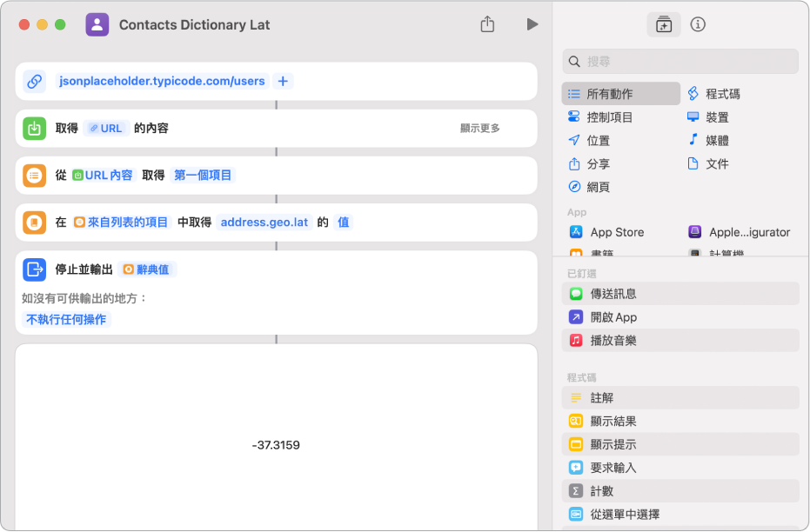Add the 註解 action
The image size is (810, 532).
[680, 398]
